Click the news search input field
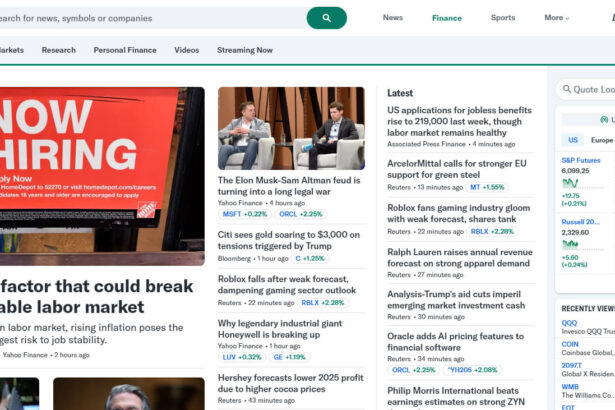The image size is (615, 410). (x=153, y=18)
